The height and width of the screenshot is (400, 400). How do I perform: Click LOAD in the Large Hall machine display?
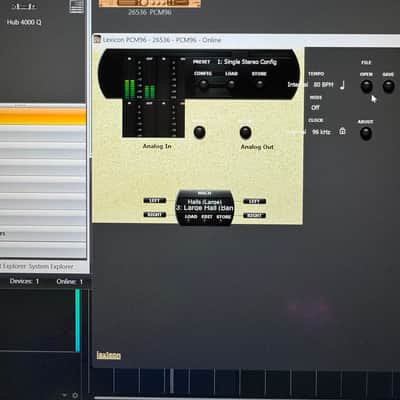(191, 217)
